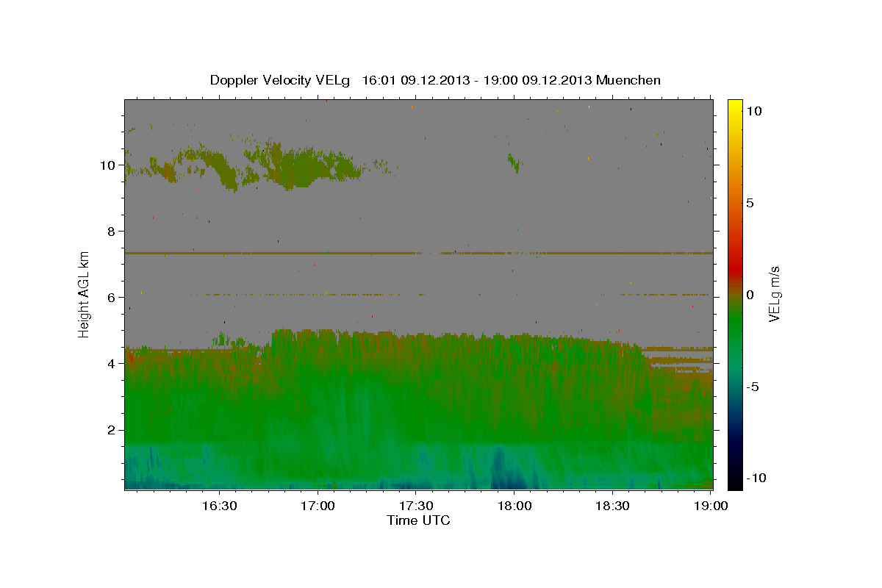
Task: Click the '17:00' time tick label
Action: point(318,506)
